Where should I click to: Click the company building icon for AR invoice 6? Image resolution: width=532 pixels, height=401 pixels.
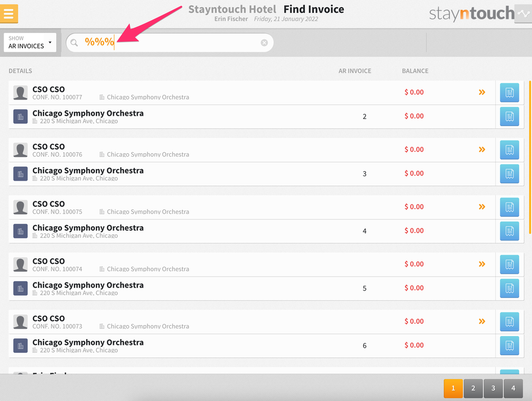click(20, 345)
